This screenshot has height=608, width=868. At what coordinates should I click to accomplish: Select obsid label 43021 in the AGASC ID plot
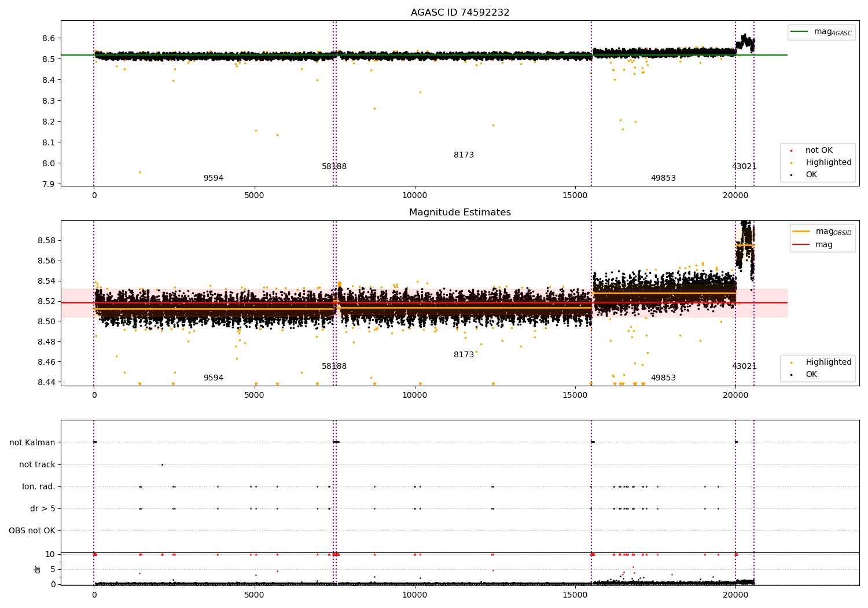(x=744, y=167)
